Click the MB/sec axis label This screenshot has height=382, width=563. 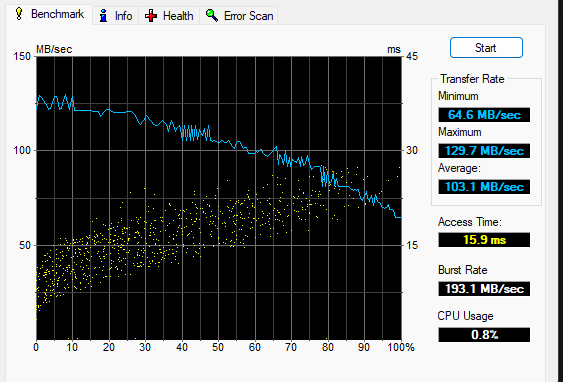(54, 49)
